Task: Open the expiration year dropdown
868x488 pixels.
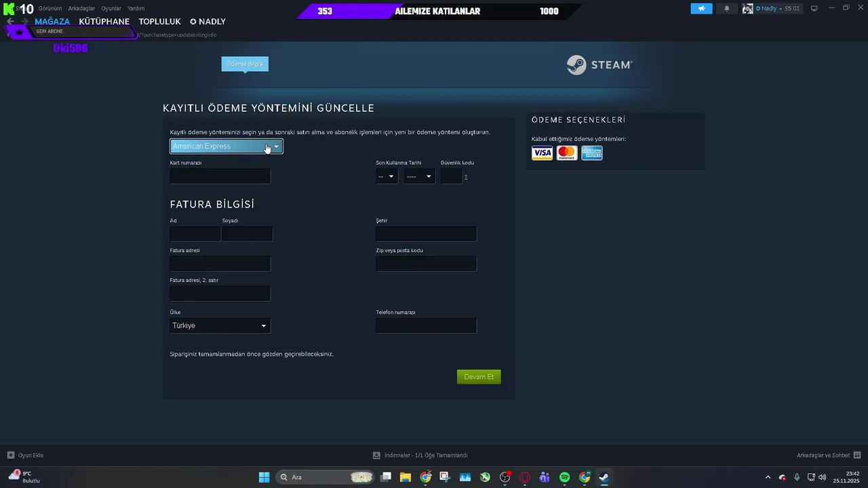Action: pyautogui.click(x=420, y=176)
